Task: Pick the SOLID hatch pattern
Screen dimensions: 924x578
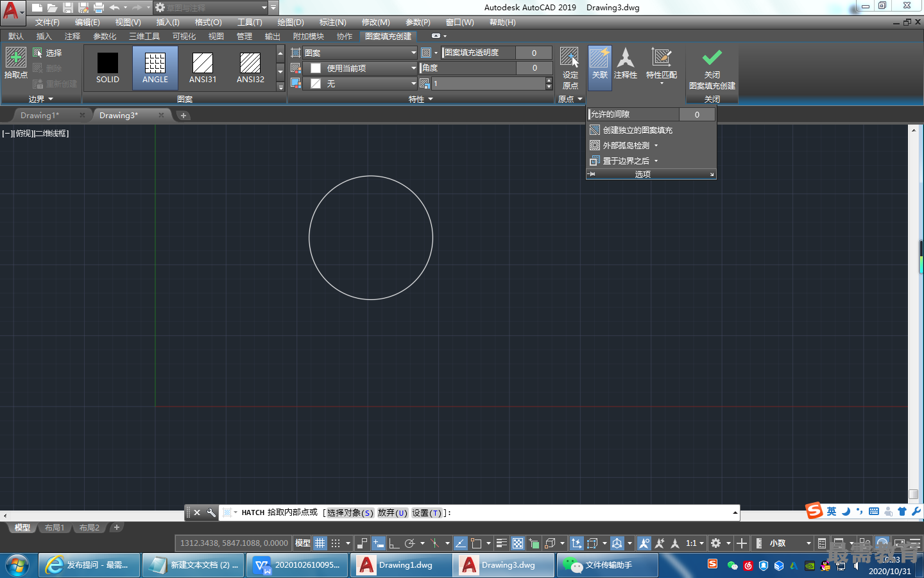Action: click(108, 68)
